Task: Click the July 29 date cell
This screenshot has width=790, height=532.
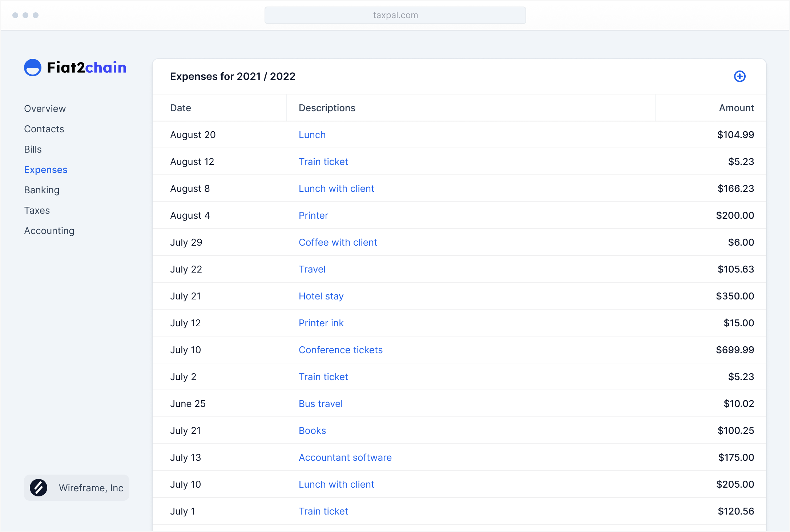Action: click(186, 242)
